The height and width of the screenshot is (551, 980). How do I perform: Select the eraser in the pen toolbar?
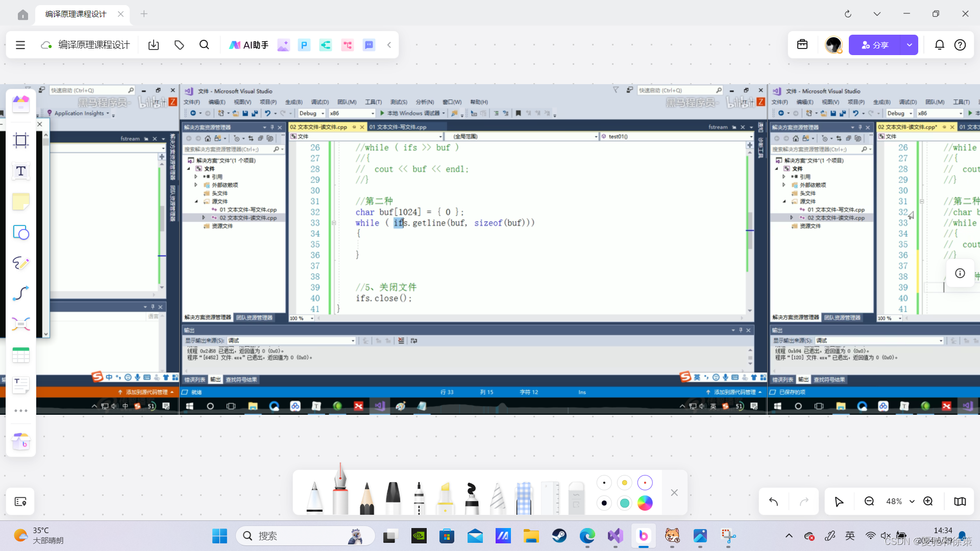point(576,497)
